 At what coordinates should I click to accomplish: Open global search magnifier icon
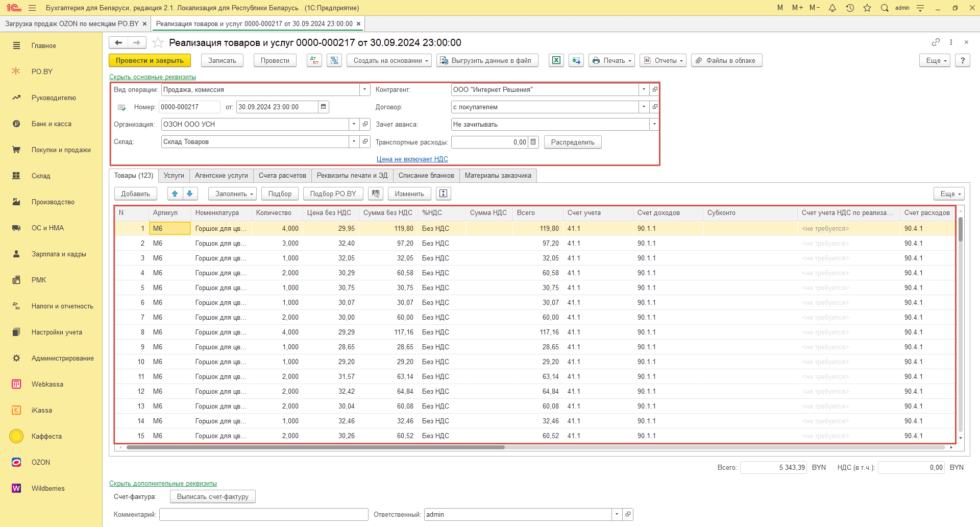pyautogui.click(x=885, y=8)
